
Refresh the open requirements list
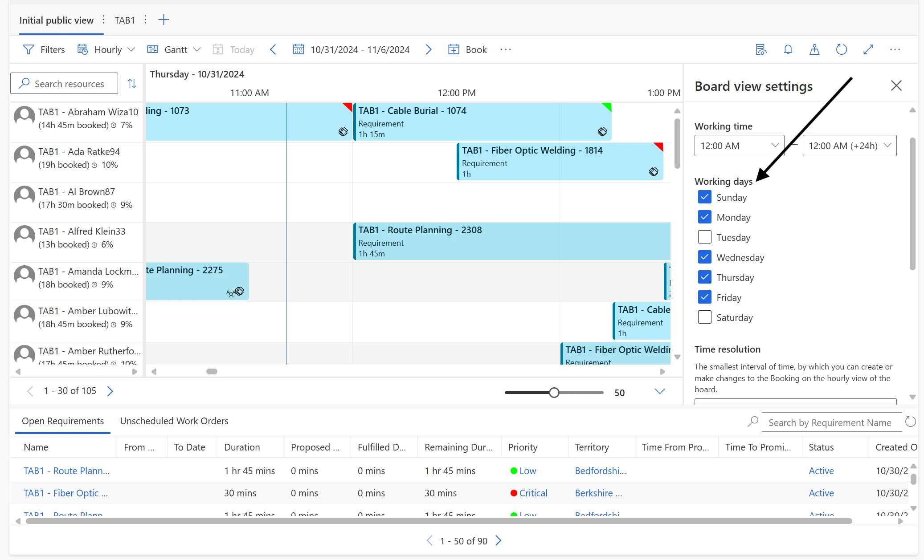(x=911, y=422)
